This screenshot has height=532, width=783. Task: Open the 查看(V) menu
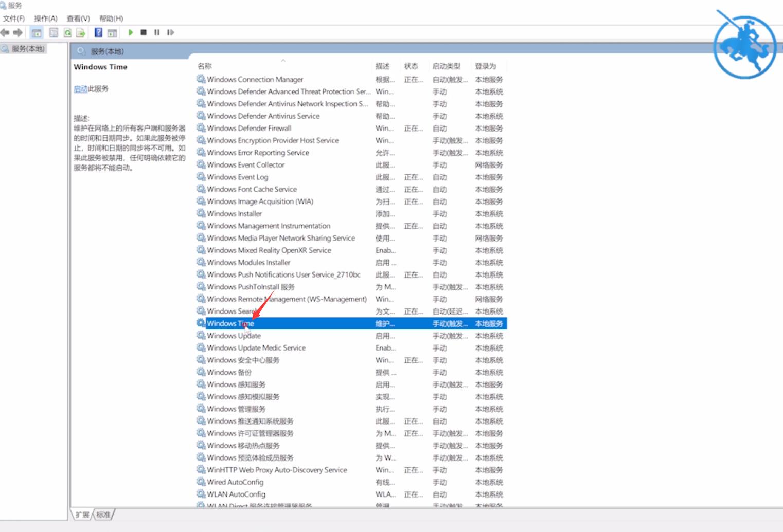(78, 19)
